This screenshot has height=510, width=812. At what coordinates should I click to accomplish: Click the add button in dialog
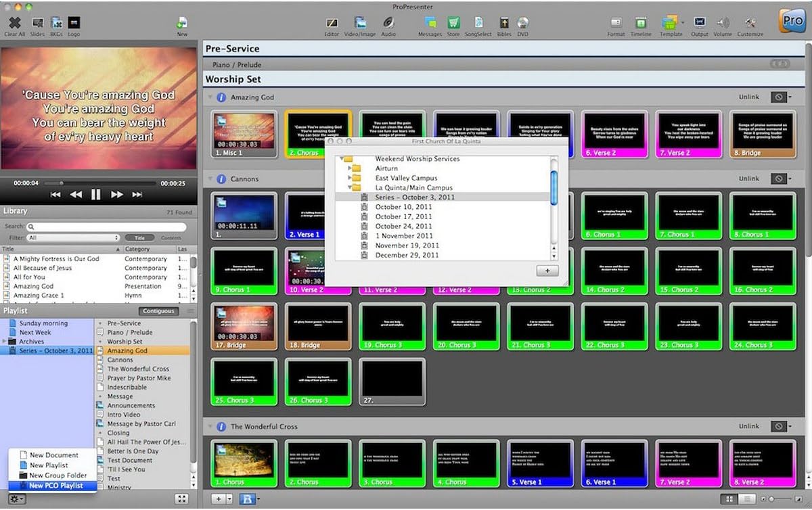tap(547, 271)
